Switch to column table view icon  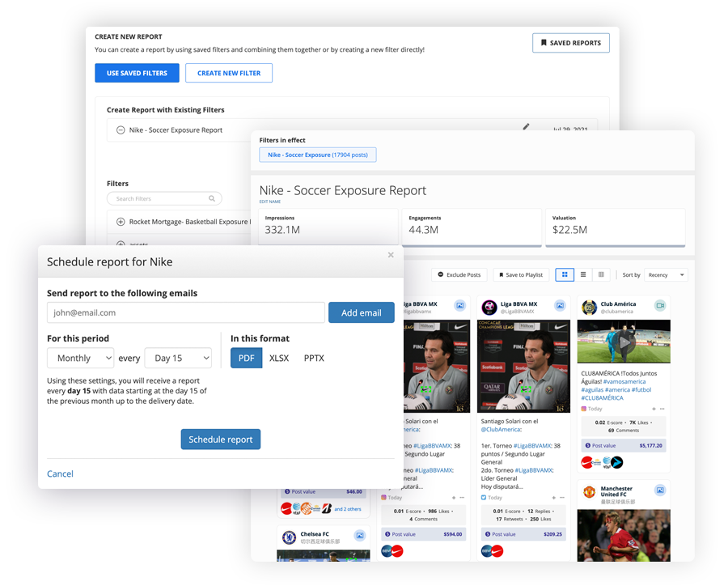coord(601,275)
